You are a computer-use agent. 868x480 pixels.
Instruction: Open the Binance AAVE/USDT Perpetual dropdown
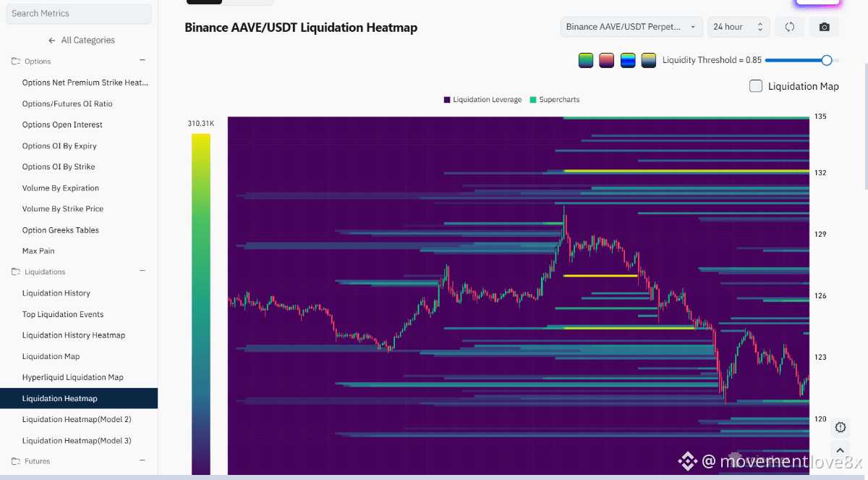[631, 27]
